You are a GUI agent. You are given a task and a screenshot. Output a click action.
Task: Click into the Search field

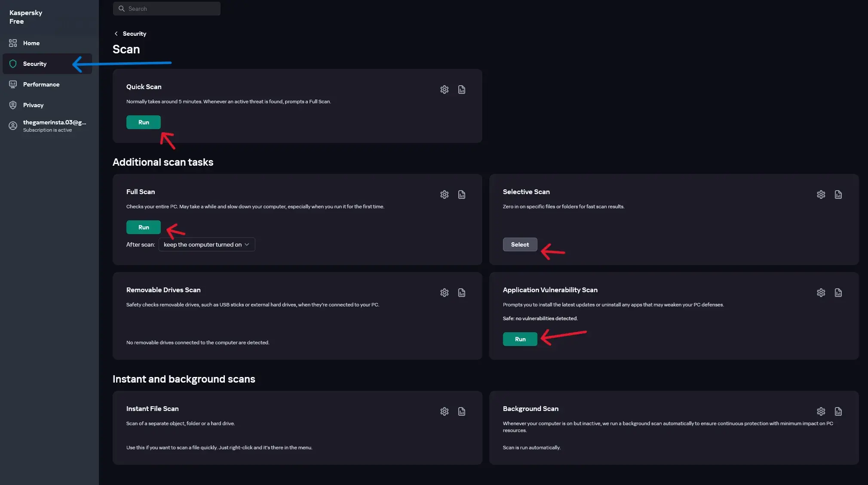tap(172, 9)
